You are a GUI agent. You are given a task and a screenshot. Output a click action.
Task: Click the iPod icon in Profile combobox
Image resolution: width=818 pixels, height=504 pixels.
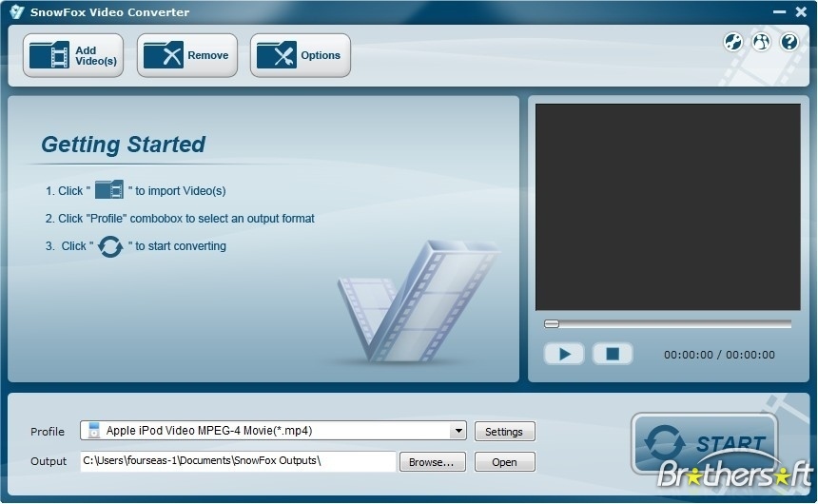click(94, 430)
